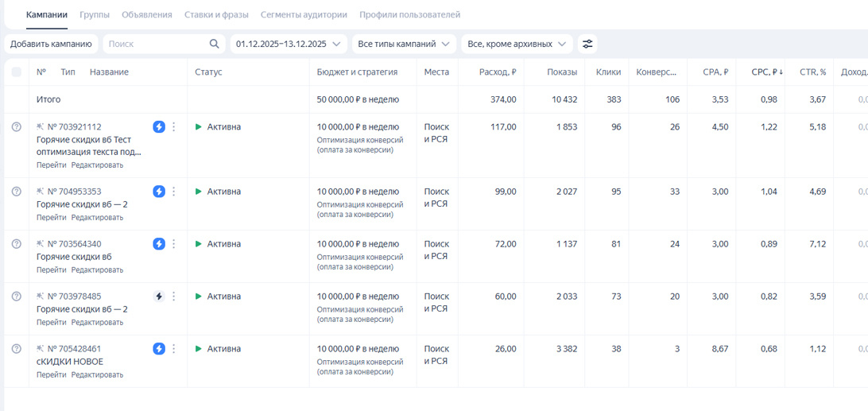Click the search magnifier icon

click(x=214, y=44)
